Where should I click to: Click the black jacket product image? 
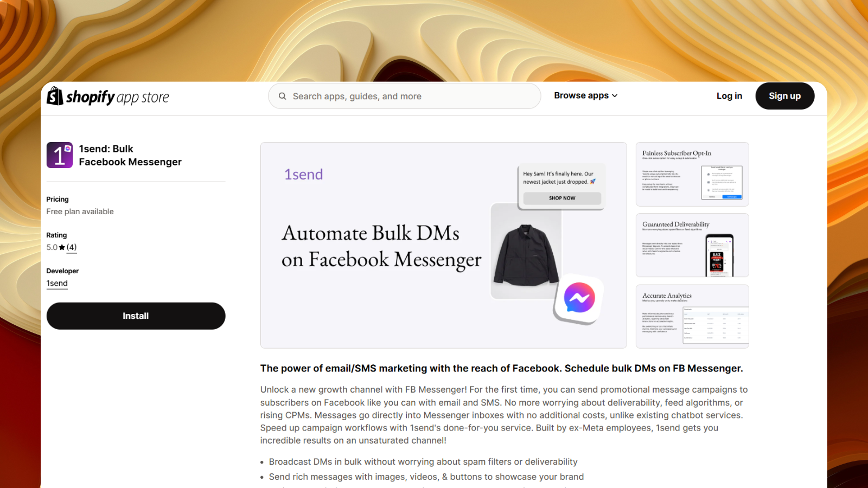click(526, 251)
